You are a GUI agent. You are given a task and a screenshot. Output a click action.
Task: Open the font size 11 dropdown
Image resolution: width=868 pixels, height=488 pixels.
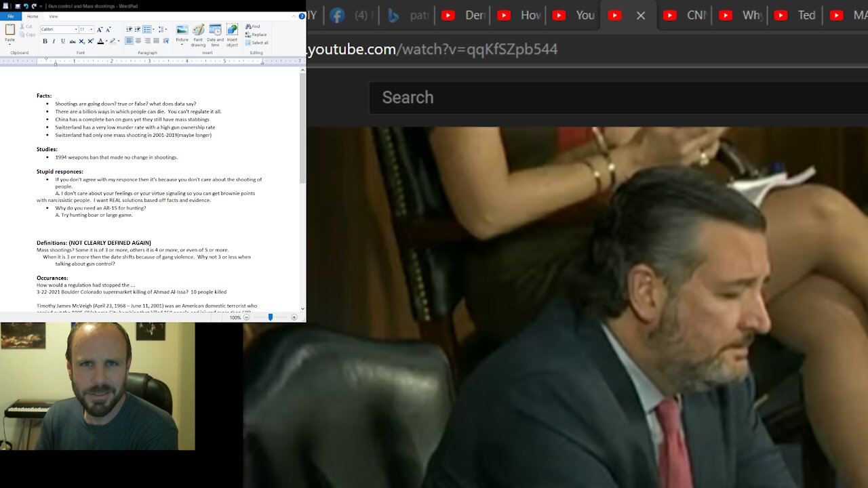92,30
